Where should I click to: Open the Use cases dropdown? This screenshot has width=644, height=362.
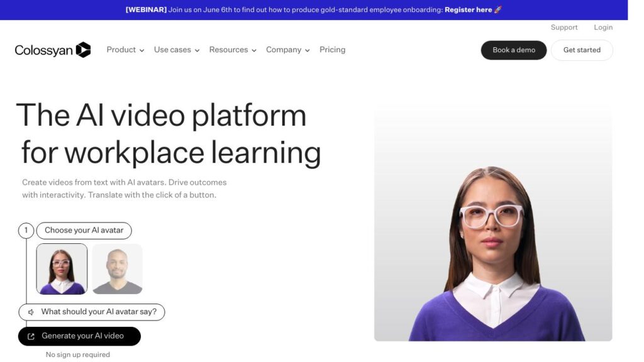click(177, 50)
